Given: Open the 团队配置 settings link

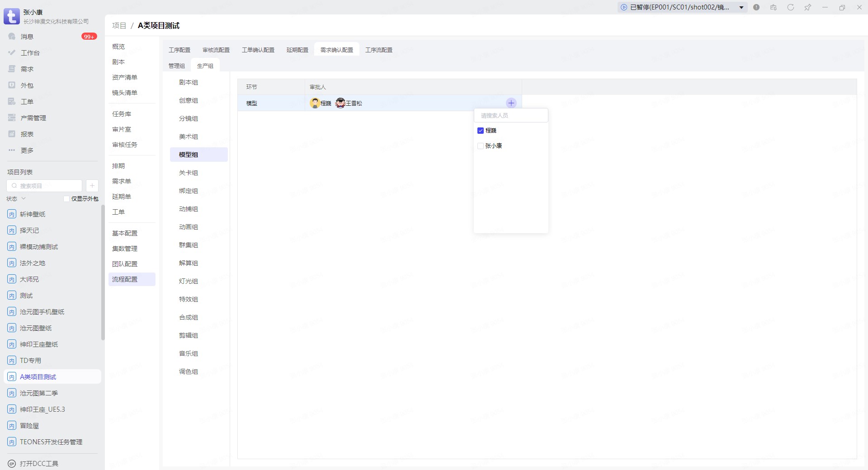Looking at the screenshot, I should 125,264.
